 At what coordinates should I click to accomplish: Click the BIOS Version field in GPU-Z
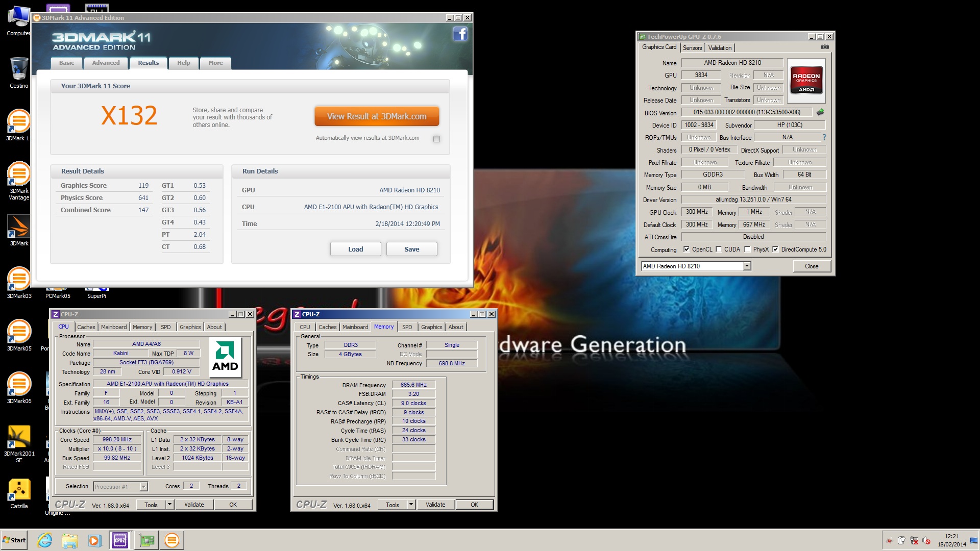(746, 112)
